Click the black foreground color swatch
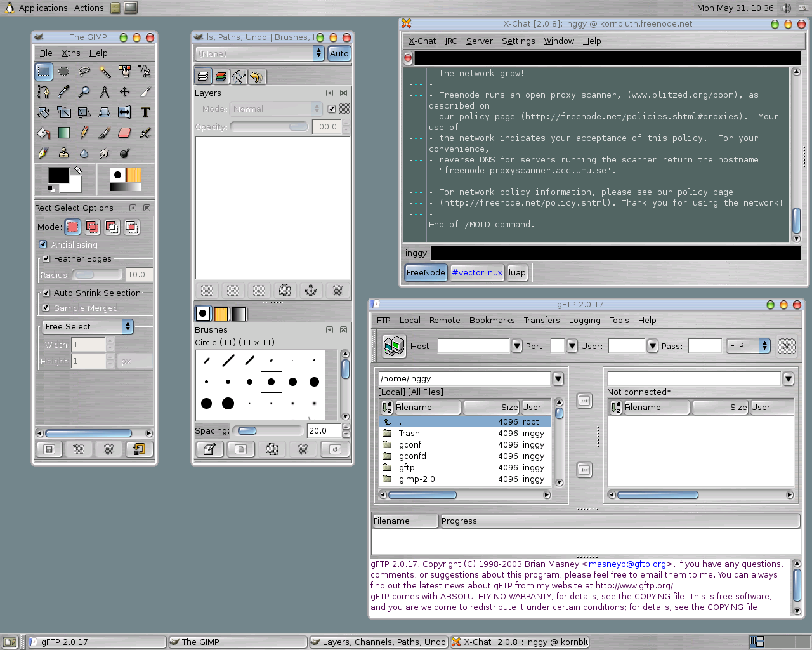812x650 pixels. pyautogui.click(x=59, y=175)
